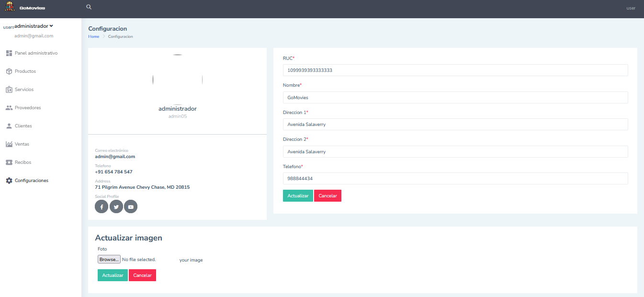Open the user menu in top right
Screen dimensions: 644x297
coord(631,8)
